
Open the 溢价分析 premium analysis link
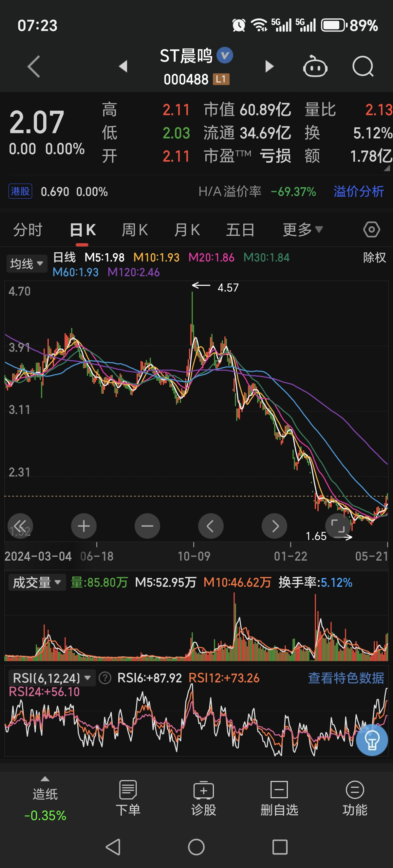359,191
